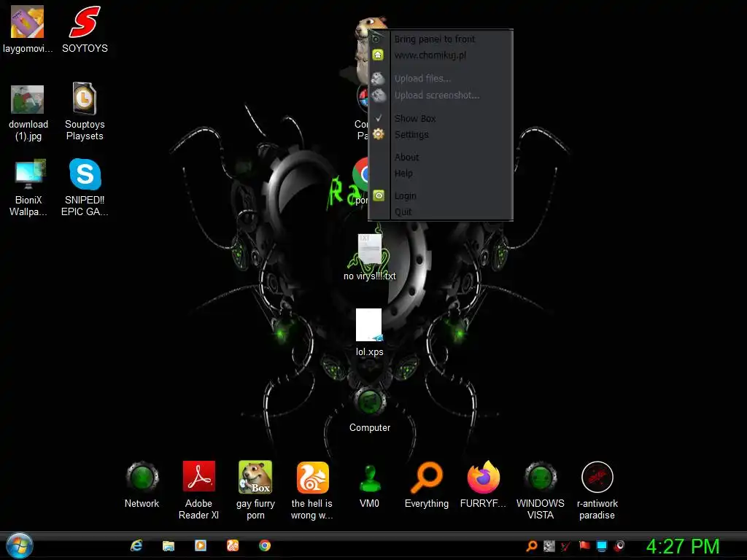This screenshot has width=747, height=560.
Task: Select the Skype 'SNIPED!! EPIC GA...' icon
Action: tap(85, 188)
